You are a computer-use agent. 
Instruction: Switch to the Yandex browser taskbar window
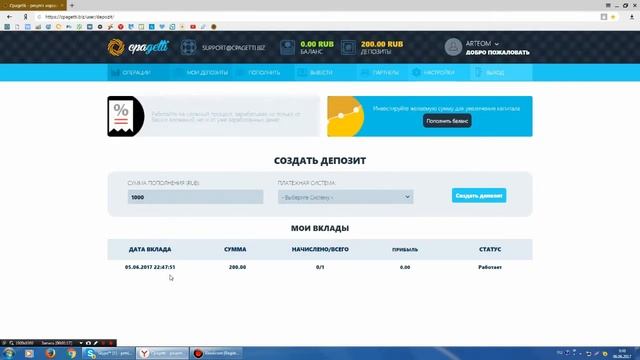[x=162, y=353]
